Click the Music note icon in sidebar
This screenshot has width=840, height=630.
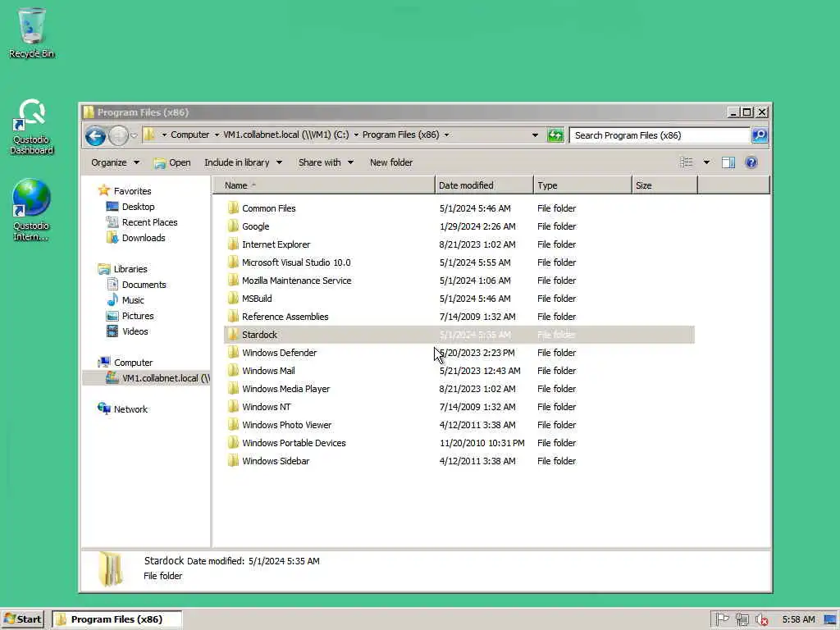tap(112, 300)
